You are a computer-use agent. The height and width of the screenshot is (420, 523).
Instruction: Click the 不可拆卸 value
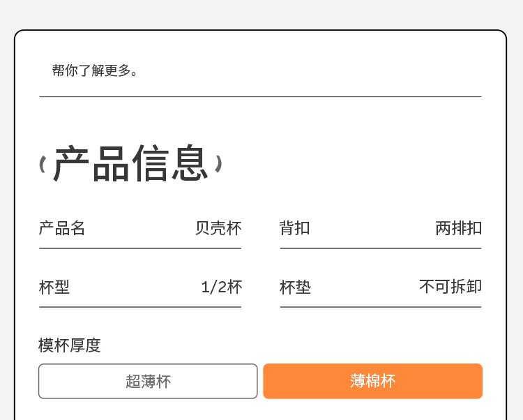(450, 287)
